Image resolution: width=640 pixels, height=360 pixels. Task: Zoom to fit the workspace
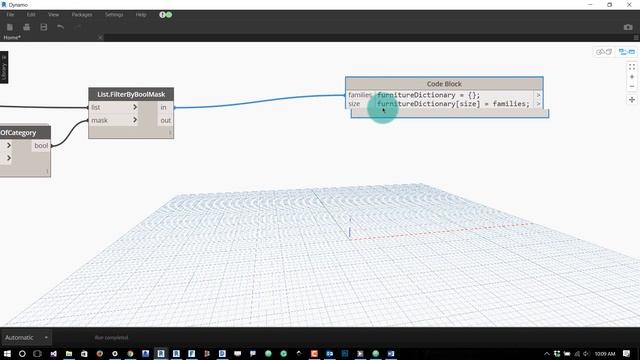pyautogui.click(x=632, y=67)
